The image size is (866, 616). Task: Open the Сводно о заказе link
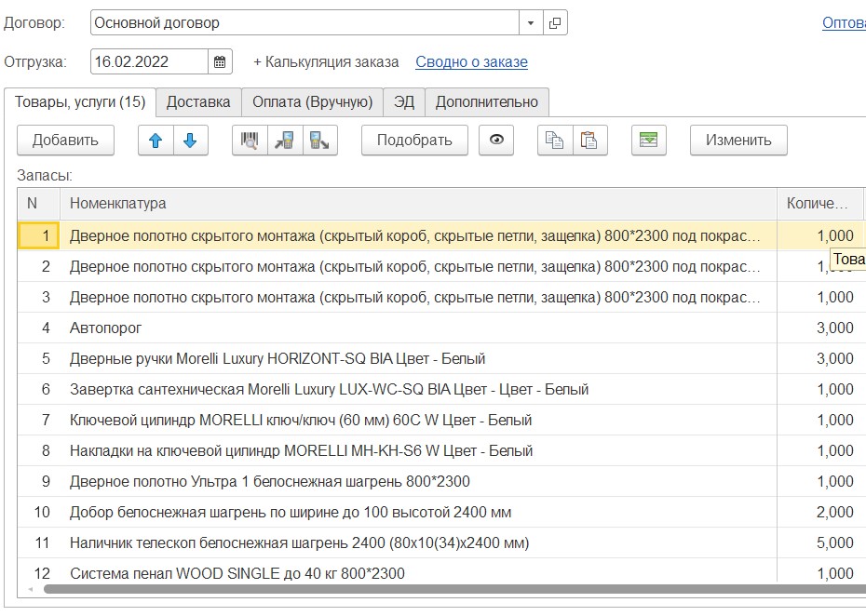point(471,62)
